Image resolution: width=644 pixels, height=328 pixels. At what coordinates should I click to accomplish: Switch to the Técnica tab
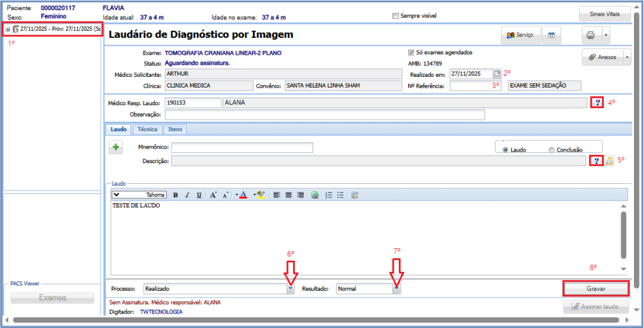tap(147, 129)
